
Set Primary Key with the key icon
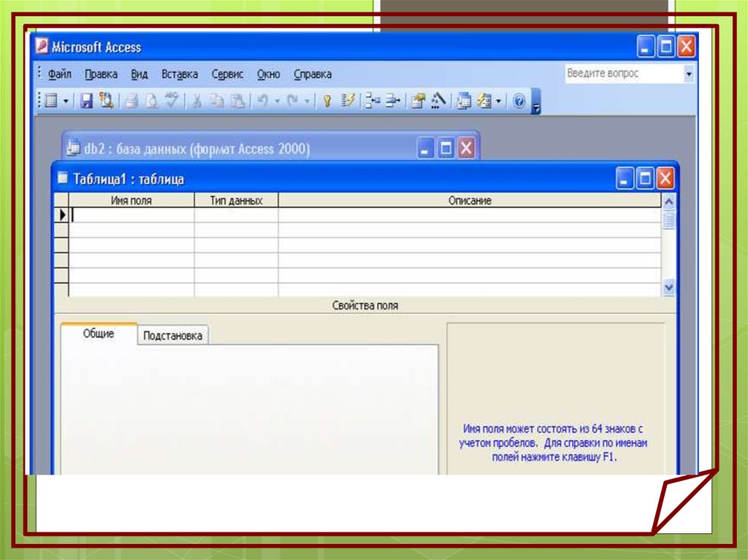pyautogui.click(x=327, y=101)
